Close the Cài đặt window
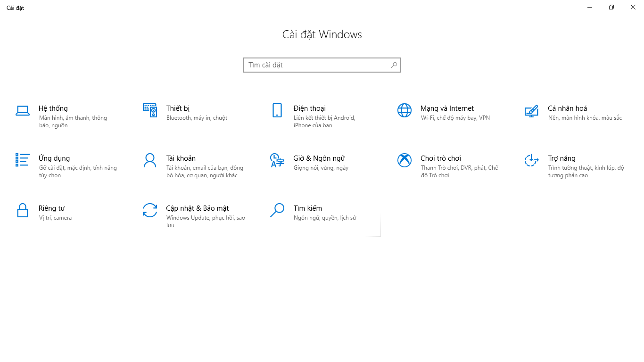 [633, 7]
